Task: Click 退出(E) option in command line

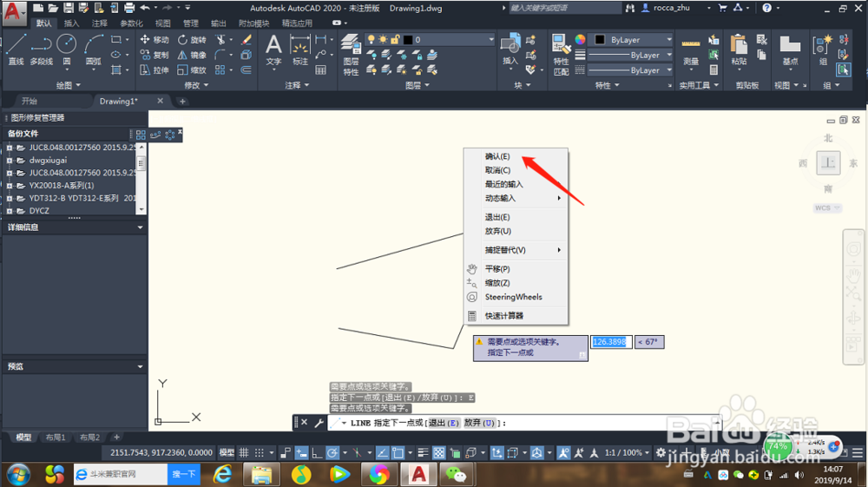Action: point(444,423)
